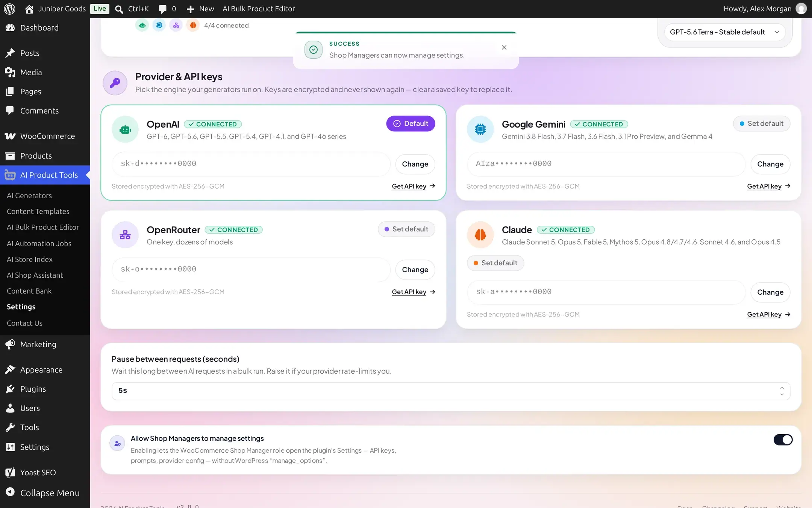This screenshot has height=508, width=812.
Task: Click the small orange Claude status icon
Action: coord(193,25)
